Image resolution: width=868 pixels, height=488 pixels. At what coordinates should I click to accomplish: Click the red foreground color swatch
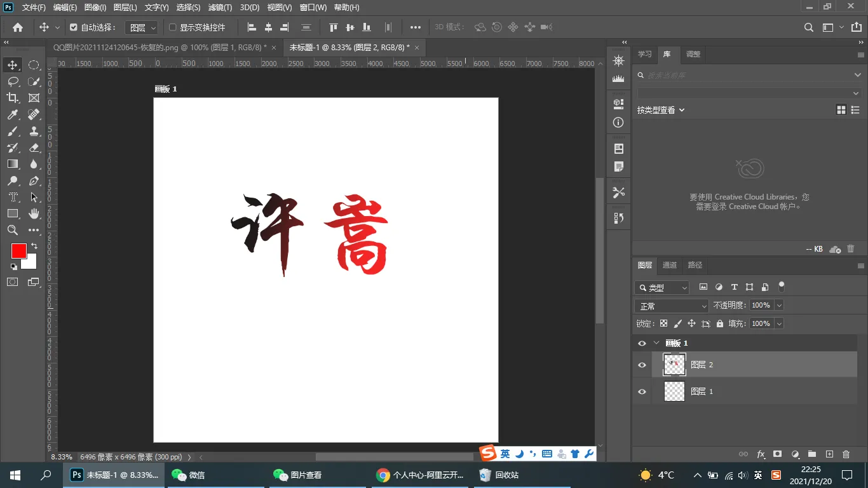coord(18,250)
